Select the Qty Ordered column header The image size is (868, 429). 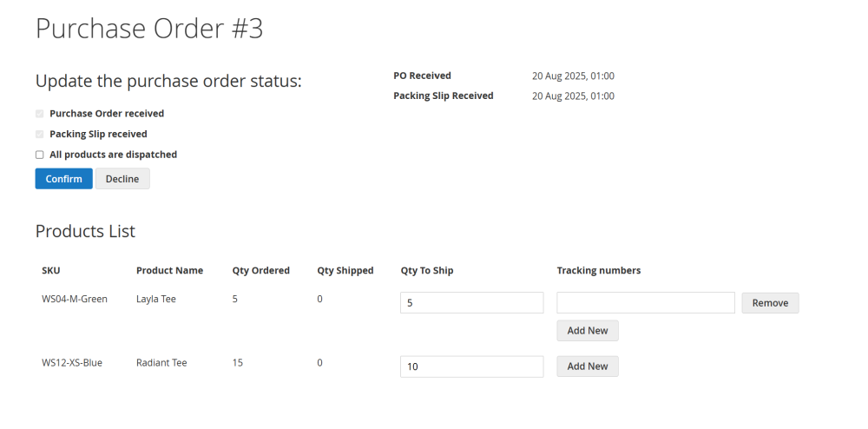click(260, 271)
